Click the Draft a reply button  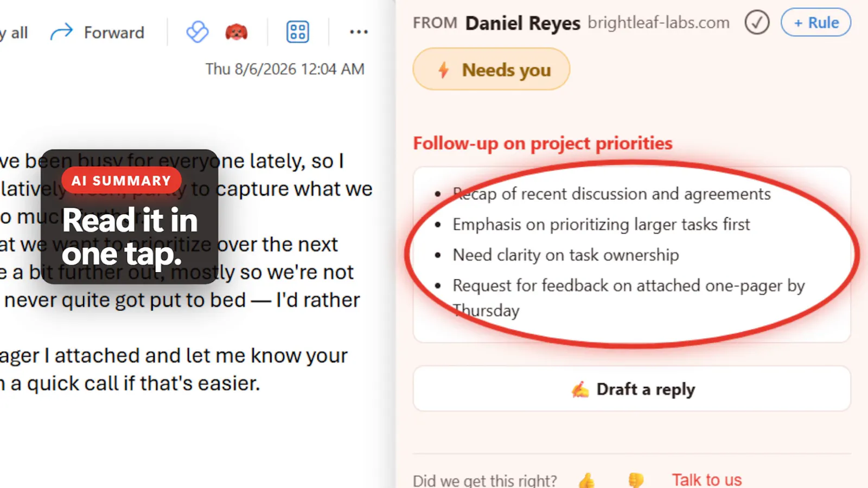[x=632, y=389]
